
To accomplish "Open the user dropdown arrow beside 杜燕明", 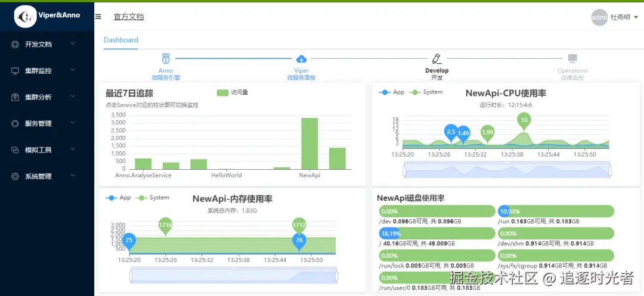I will (x=636, y=17).
